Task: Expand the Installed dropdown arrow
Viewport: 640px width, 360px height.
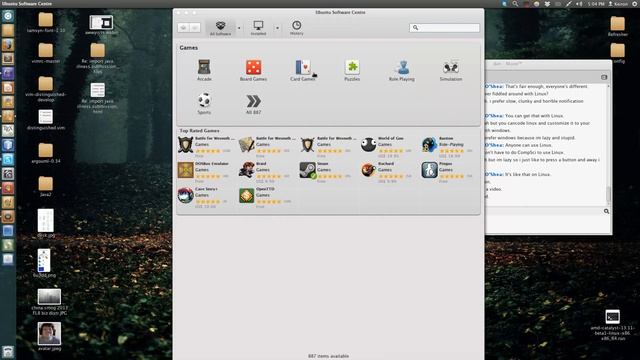Action: (x=278, y=28)
